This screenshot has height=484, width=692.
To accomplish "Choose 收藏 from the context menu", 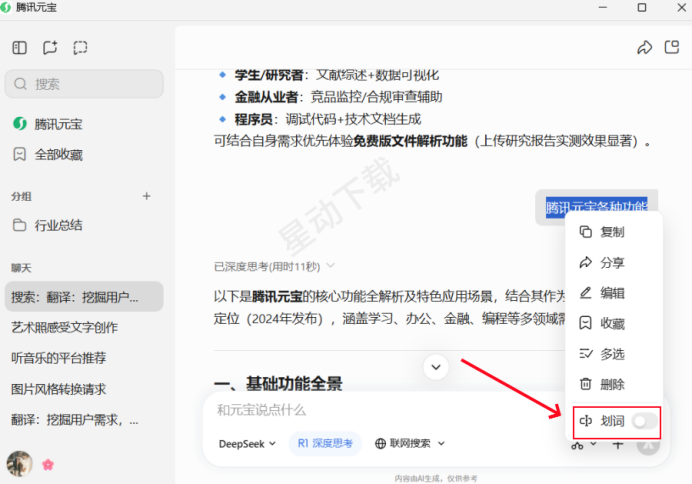I will point(613,323).
